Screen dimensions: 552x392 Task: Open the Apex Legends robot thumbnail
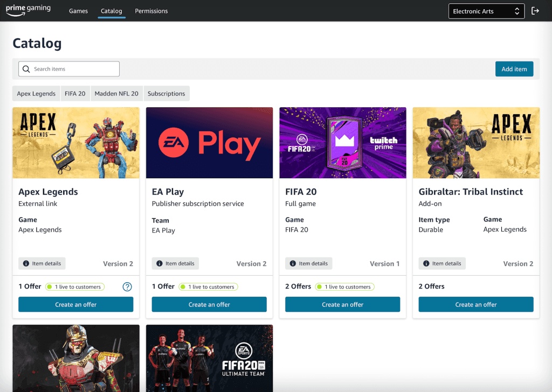click(76, 143)
